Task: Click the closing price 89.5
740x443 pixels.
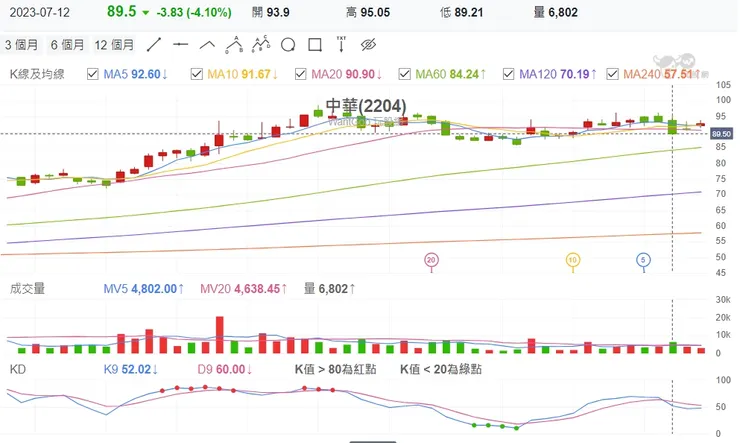Action: (x=122, y=11)
